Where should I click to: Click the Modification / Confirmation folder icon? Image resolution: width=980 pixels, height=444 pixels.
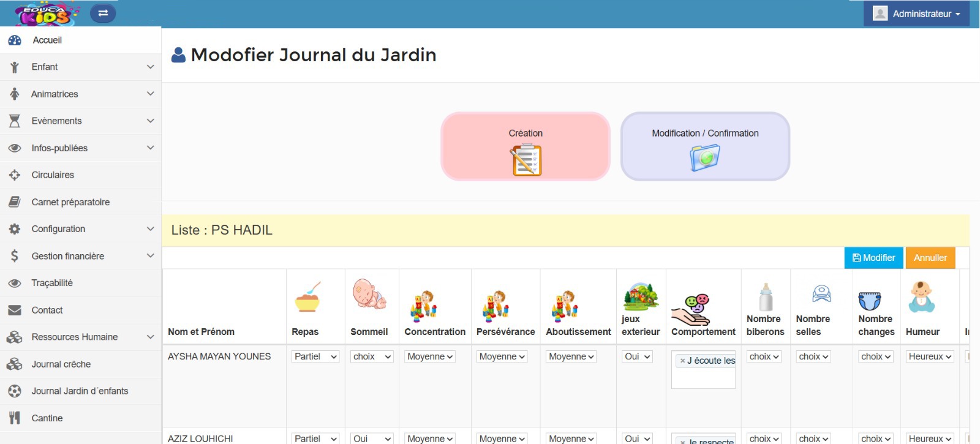(705, 158)
